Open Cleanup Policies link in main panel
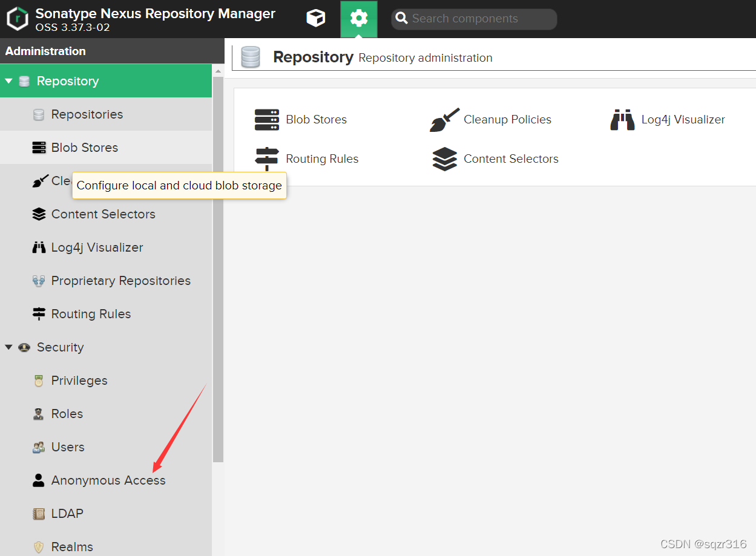 pos(507,120)
